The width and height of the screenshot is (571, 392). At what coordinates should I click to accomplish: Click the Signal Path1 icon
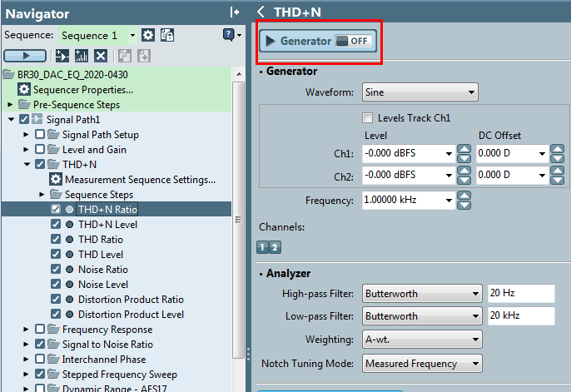click(37, 119)
